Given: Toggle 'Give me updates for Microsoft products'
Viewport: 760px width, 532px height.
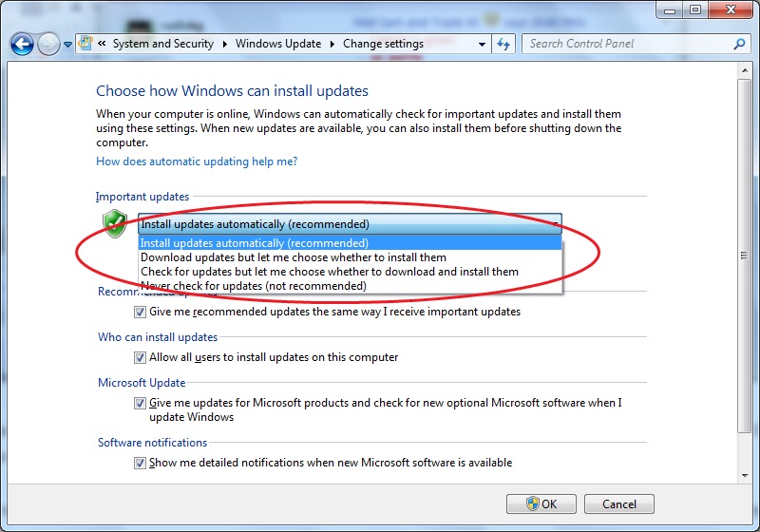Looking at the screenshot, I should [140, 403].
